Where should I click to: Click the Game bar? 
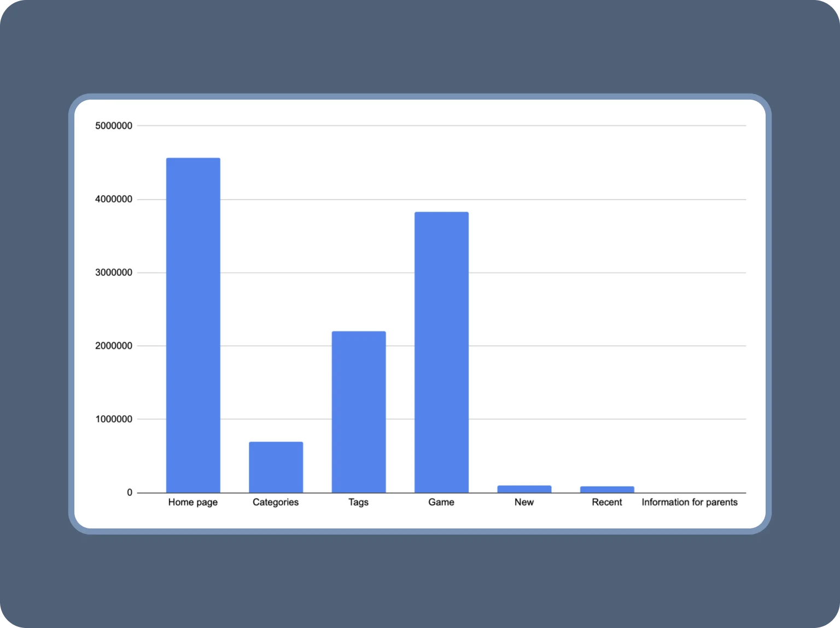point(441,352)
